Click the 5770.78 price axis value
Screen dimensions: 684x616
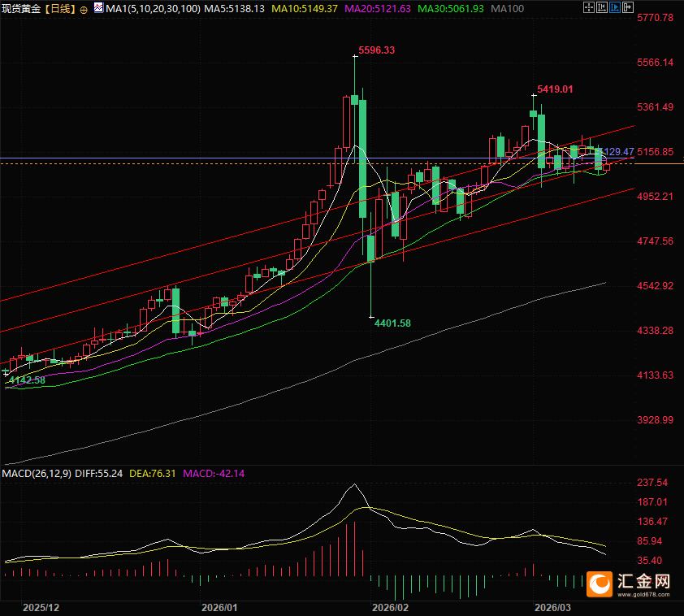tap(656, 18)
